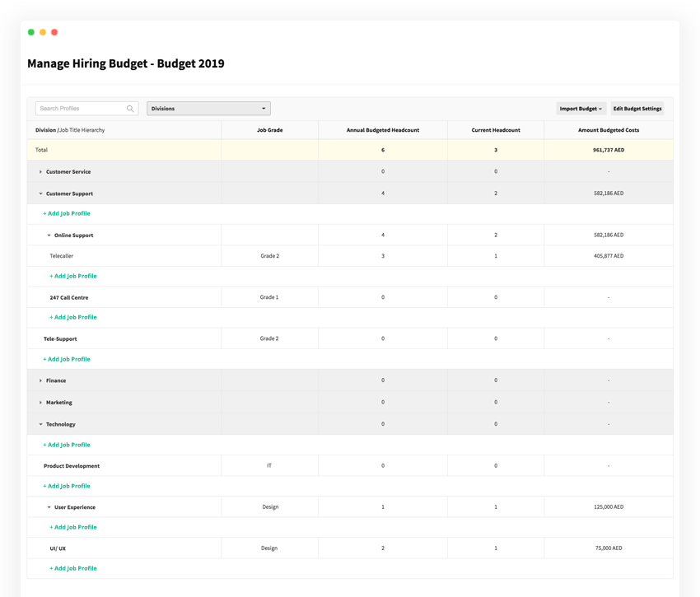Click the 961,737 AED total cost
The width and height of the screenshot is (700, 597).
pyautogui.click(x=609, y=150)
